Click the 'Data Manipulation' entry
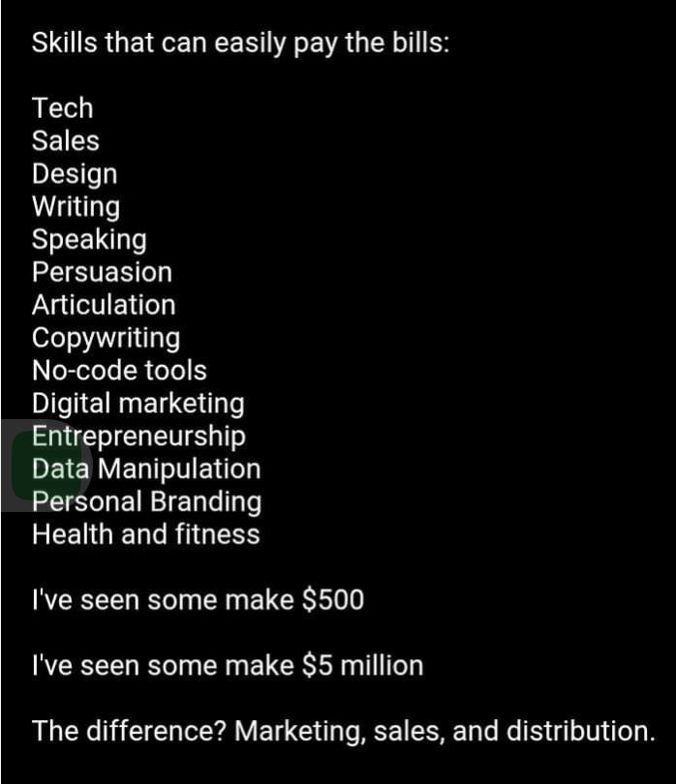Viewport: 676px width, 784px height. (x=146, y=469)
